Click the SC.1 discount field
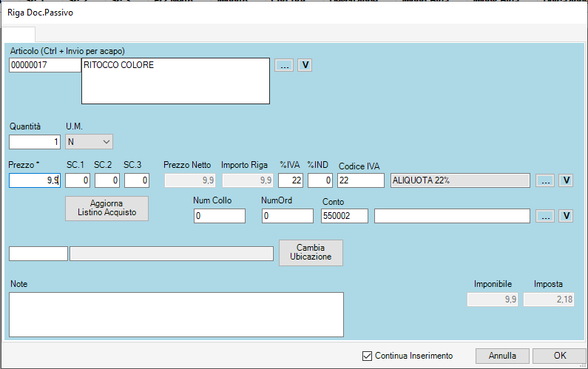This screenshot has height=369, width=588. tap(78, 180)
